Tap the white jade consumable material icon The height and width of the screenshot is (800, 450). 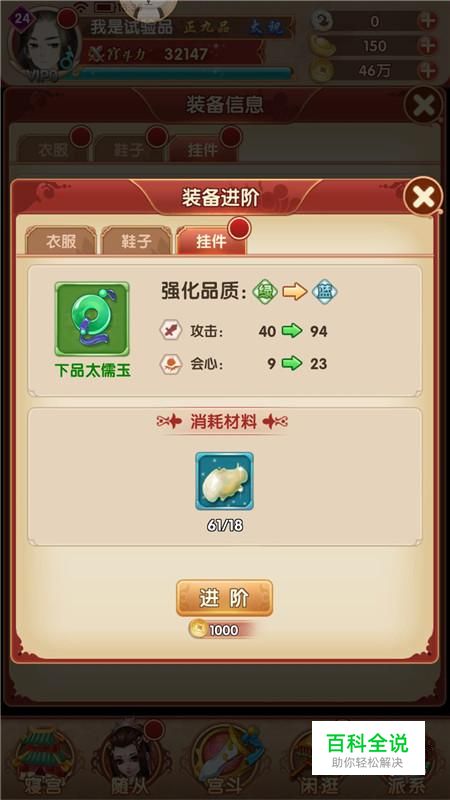(x=224, y=481)
